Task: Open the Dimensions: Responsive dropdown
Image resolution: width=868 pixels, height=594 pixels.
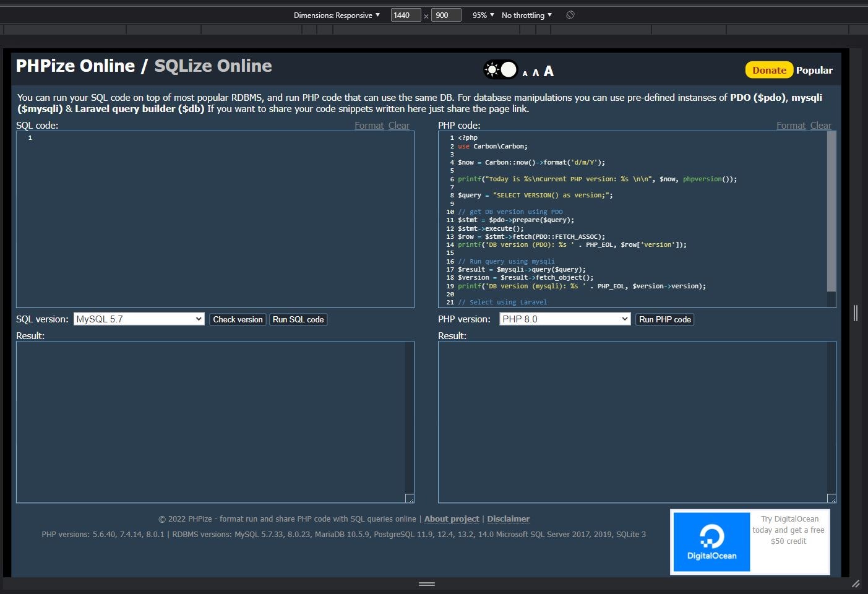Action: tap(337, 15)
